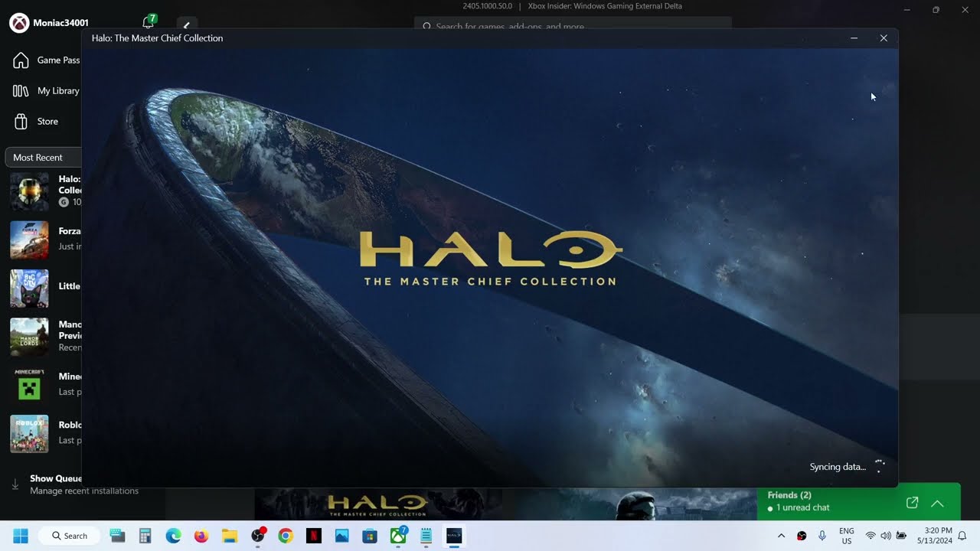
Task: Open the Manor Lords game entry
Action: (45, 337)
